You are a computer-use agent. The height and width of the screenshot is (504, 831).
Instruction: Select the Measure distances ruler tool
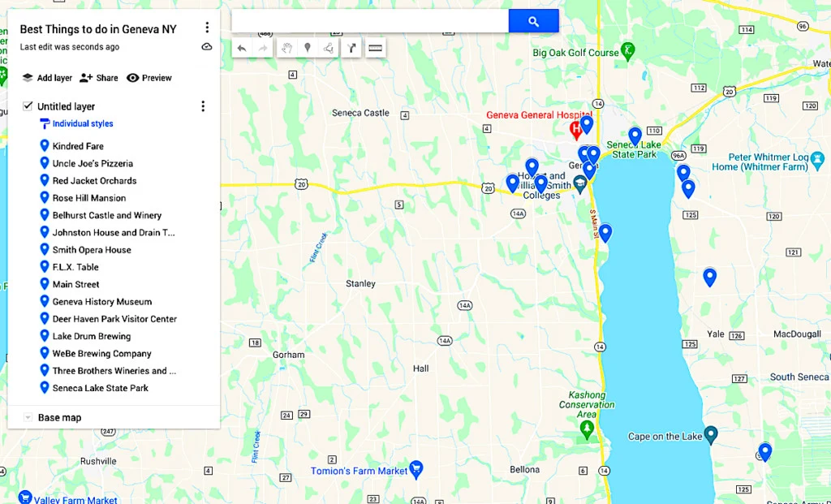click(x=375, y=48)
